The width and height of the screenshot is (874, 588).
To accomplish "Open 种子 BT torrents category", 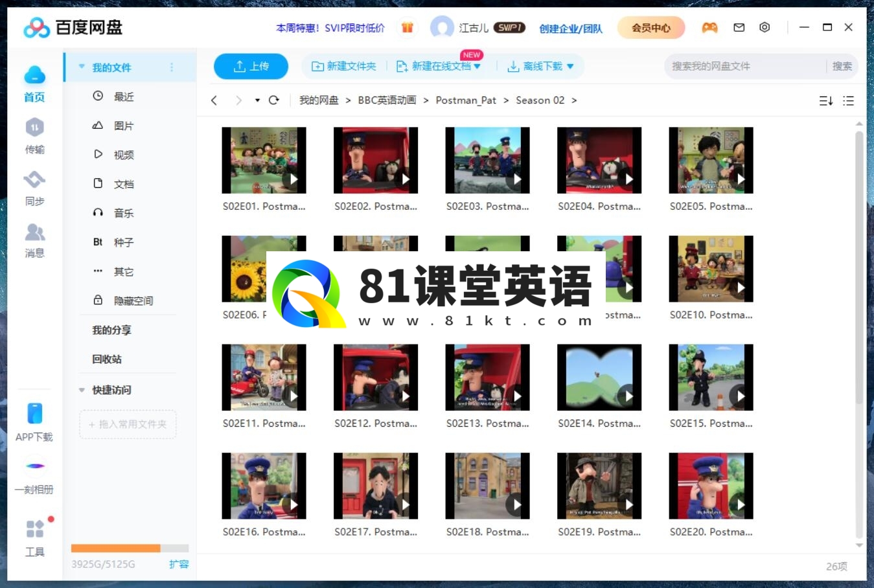I will coord(123,242).
